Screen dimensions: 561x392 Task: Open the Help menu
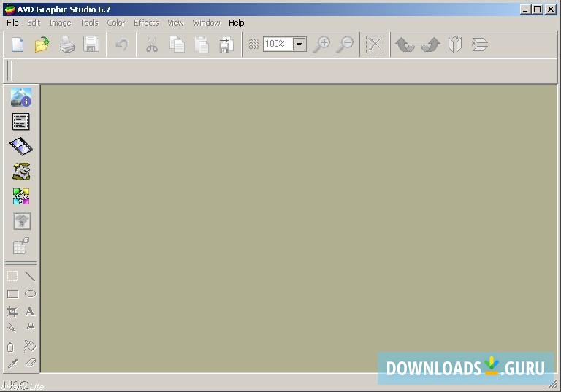[x=237, y=23]
